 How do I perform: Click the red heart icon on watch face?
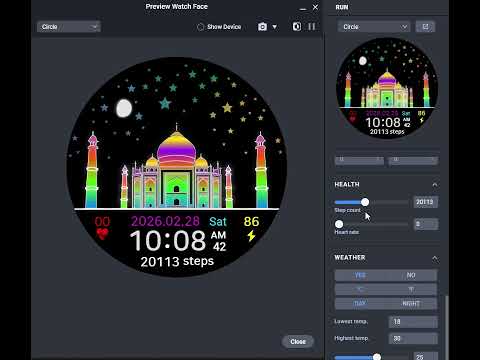[x=102, y=234]
